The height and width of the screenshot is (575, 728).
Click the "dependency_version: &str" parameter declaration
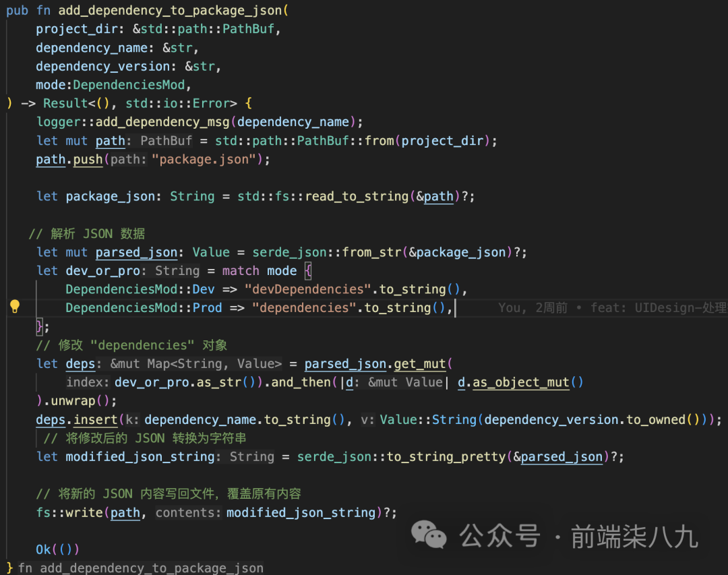125,67
